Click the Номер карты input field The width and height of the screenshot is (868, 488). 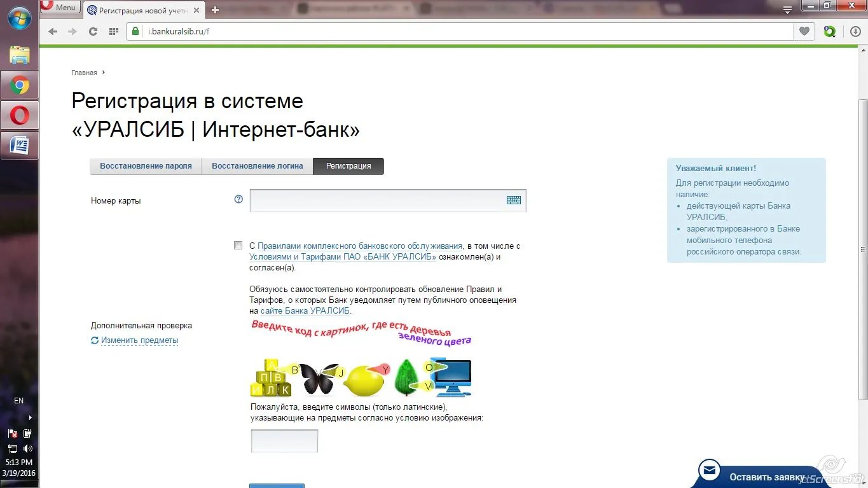[x=388, y=200]
